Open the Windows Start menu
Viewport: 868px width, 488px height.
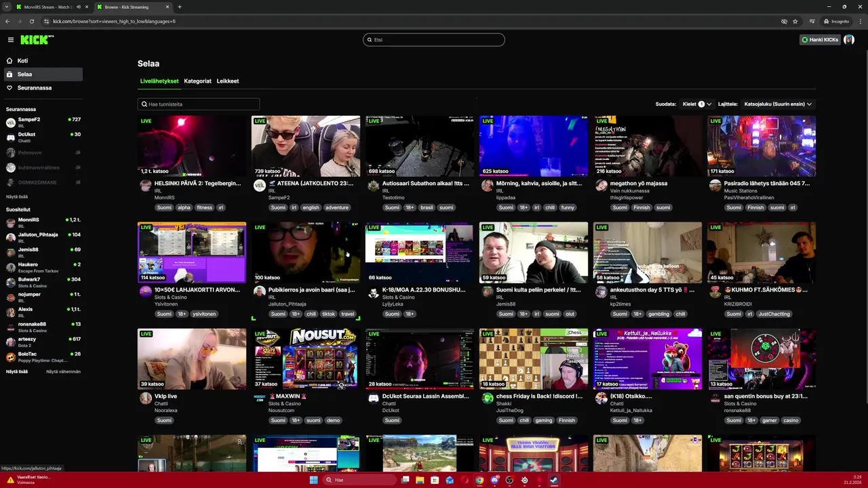point(313,480)
